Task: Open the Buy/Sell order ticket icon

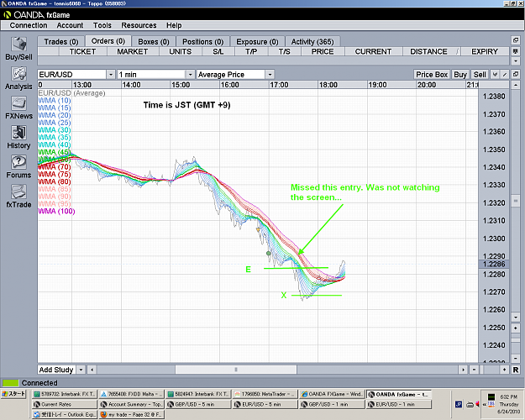Action: (x=18, y=45)
